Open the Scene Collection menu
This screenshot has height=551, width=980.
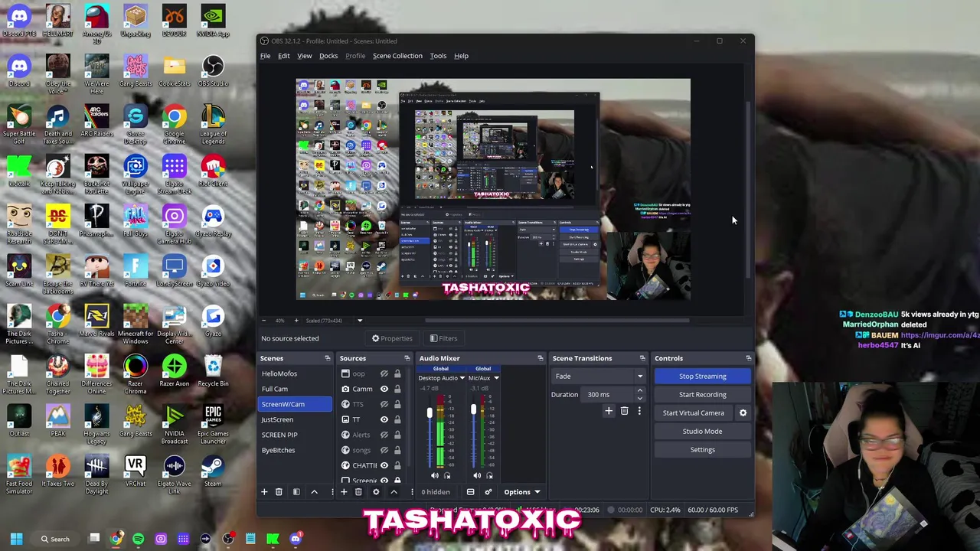tap(397, 56)
